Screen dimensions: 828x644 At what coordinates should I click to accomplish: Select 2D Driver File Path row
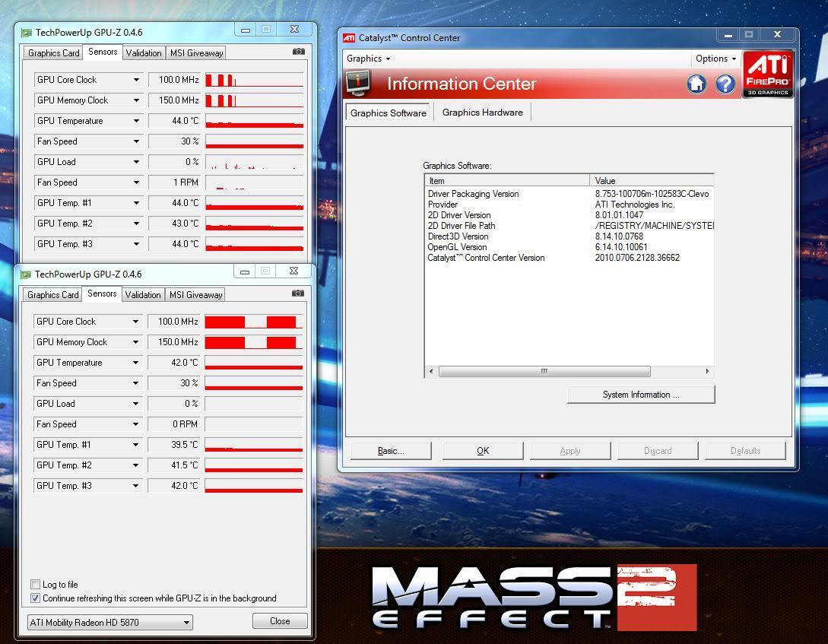(x=569, y=226)
